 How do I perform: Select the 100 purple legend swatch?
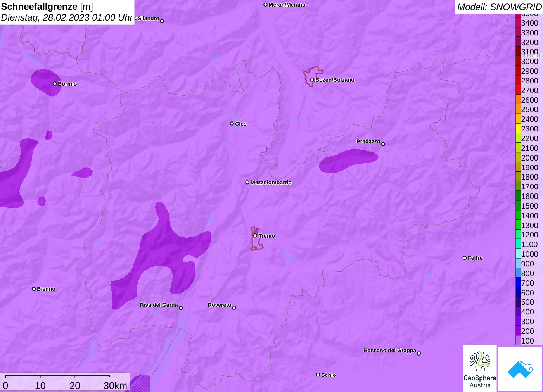518,340
